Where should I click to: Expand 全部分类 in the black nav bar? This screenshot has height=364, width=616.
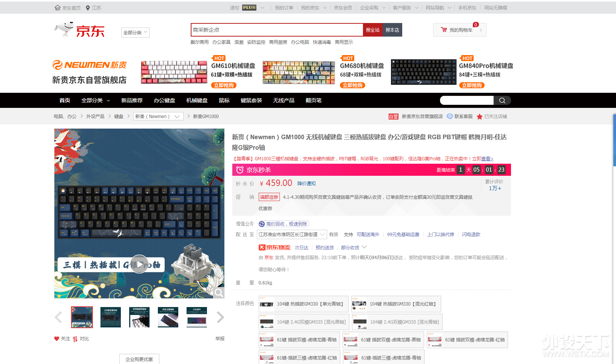click(x=96, y=100)
